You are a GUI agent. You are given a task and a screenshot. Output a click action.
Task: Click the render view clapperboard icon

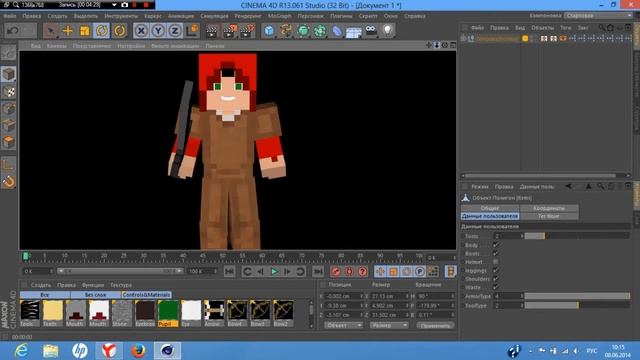[212, 31]
